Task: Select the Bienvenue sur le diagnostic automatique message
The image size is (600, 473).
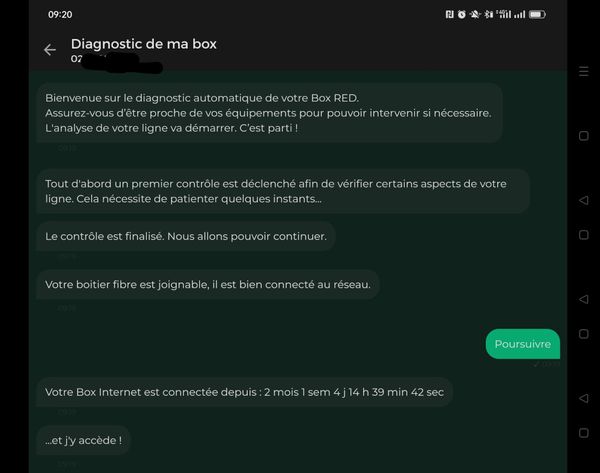Action: (x=268, y=112)
